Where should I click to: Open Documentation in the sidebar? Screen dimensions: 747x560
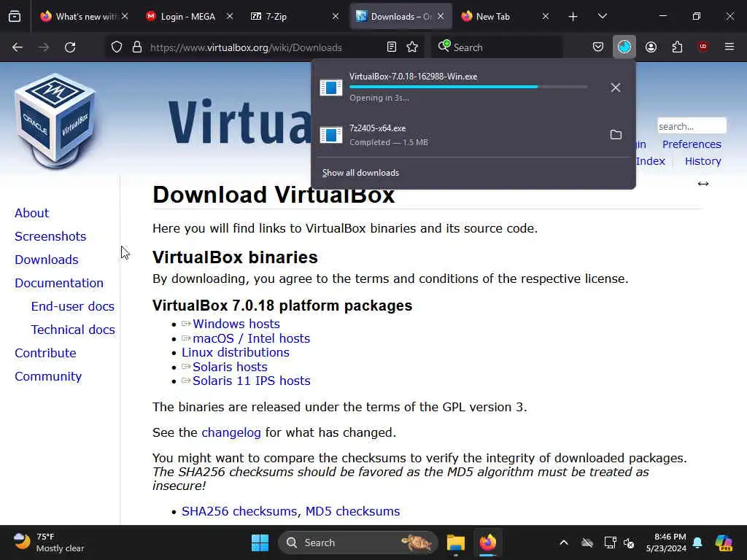point(58,283)
